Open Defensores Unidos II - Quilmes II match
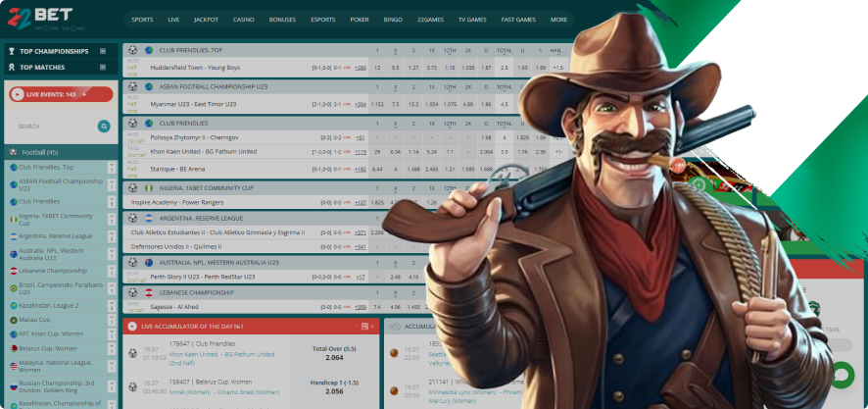 [x=176, y=246]
